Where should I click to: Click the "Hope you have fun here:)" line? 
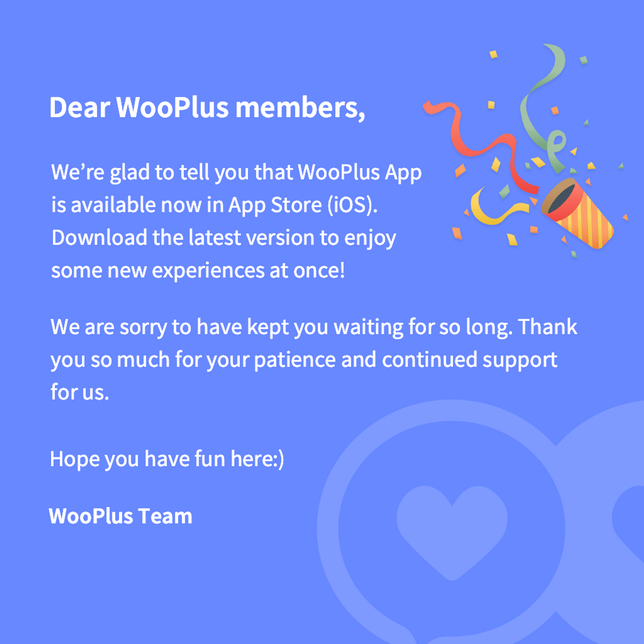[167, 459]
